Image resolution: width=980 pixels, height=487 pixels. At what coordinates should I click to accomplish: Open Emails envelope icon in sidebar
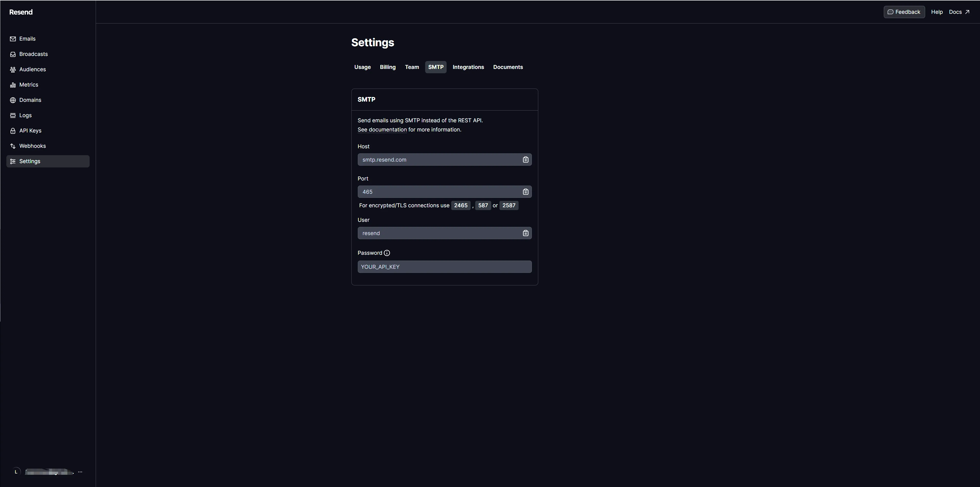click(x=13, y=39)
